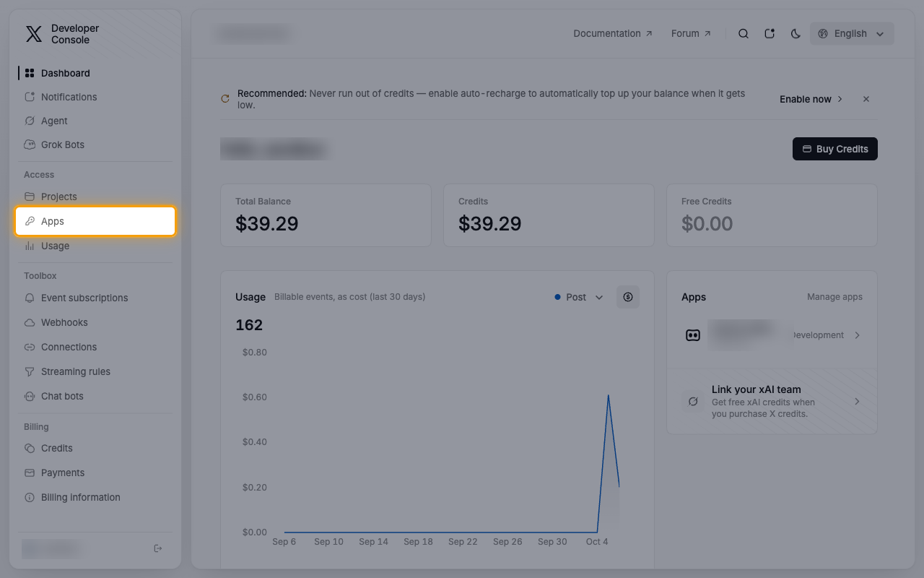Click the $0.60 axis label

point(255,397)
